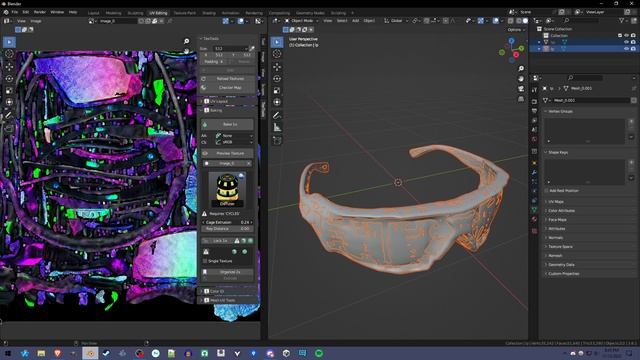Click the Checker Map button
The height and width of the screenshot is (360, 640).
click(227, 88)
